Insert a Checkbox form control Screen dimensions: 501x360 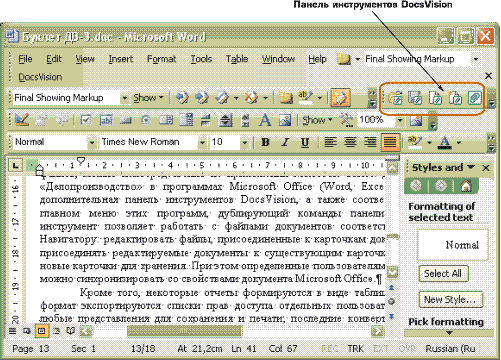point(86,120)
